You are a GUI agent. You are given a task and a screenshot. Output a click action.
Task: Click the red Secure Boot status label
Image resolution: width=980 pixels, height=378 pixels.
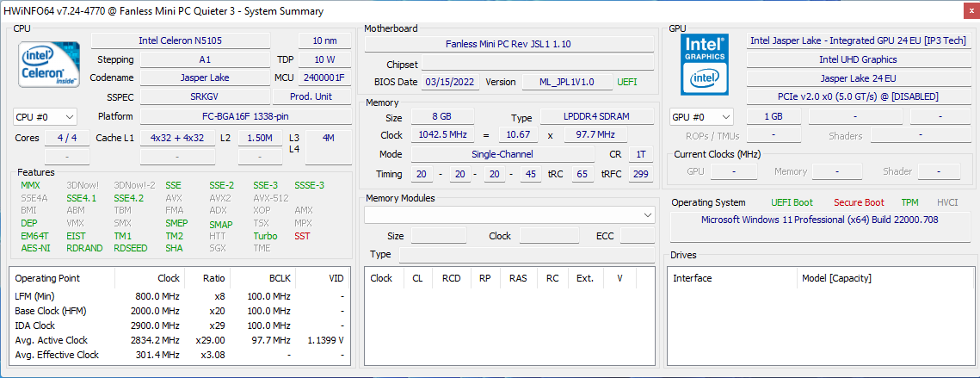[x=859, y=202]
